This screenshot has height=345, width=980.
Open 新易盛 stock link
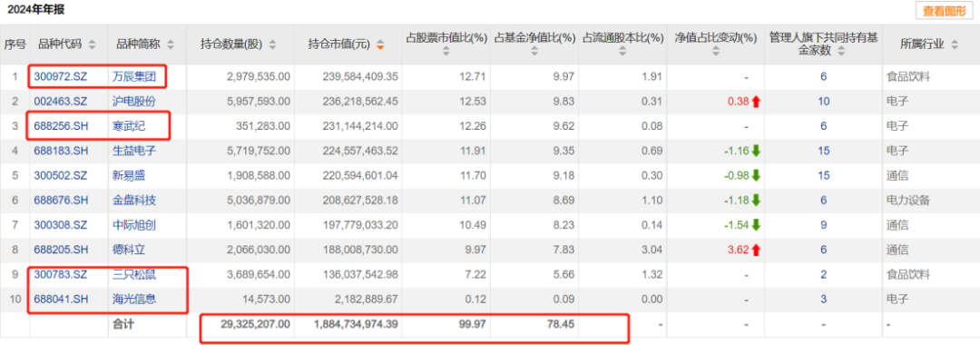129,175
